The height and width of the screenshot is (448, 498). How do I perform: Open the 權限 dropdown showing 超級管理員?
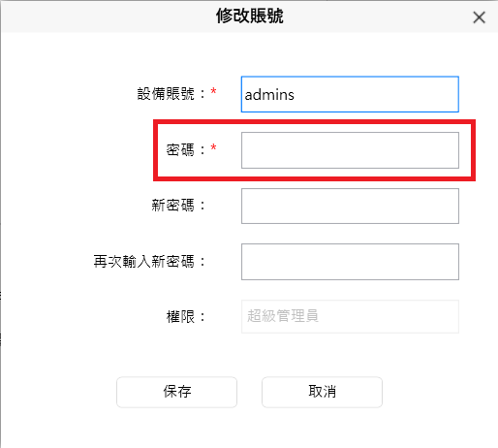(x=350, y=316)
